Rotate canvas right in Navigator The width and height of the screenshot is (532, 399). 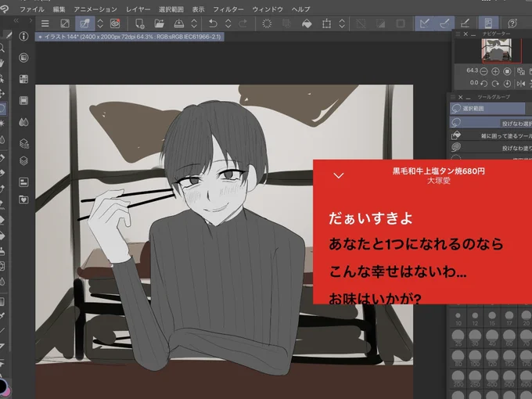click(x=495, y=84)
